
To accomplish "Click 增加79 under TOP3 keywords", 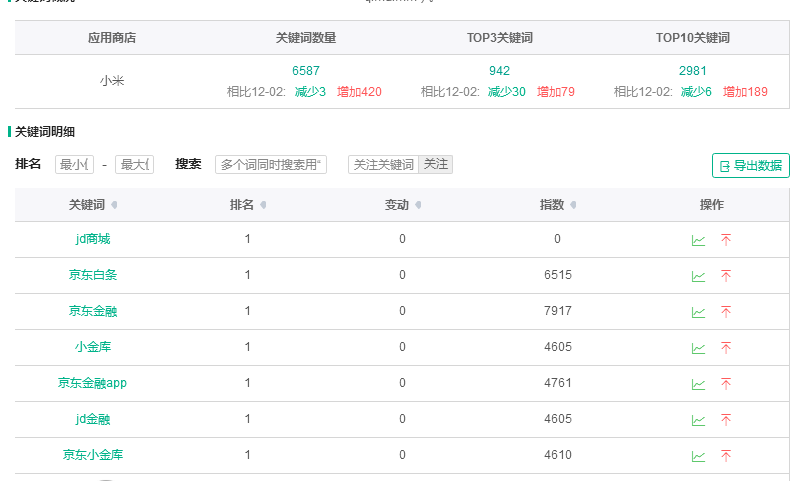I will pyautogui.click(x=556, y=92).
